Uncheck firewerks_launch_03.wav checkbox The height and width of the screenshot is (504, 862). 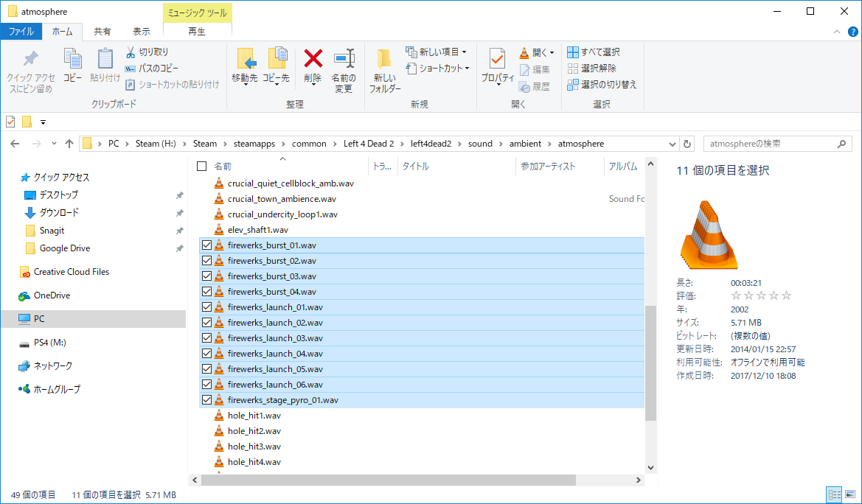206,338
